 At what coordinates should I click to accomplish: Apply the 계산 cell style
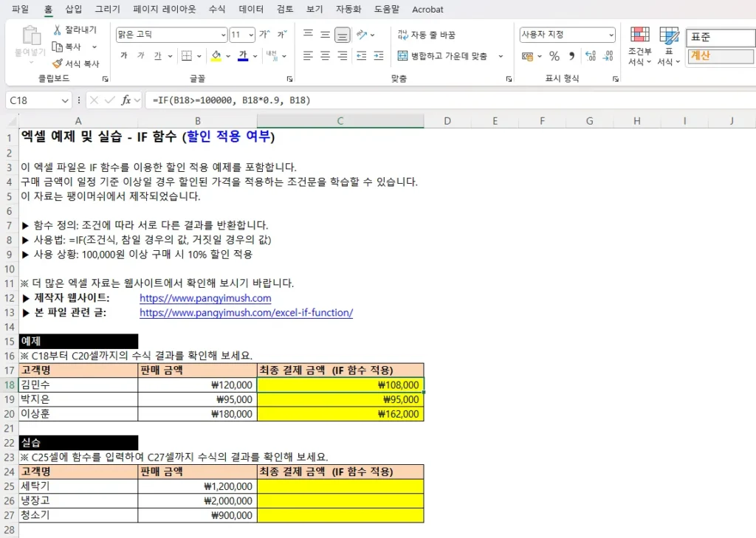coord(721,55)
